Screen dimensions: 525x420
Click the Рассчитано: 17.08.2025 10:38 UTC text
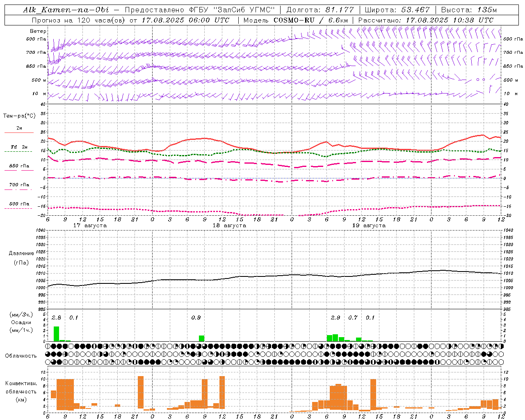pyautogui.click(x=426, y=20)
